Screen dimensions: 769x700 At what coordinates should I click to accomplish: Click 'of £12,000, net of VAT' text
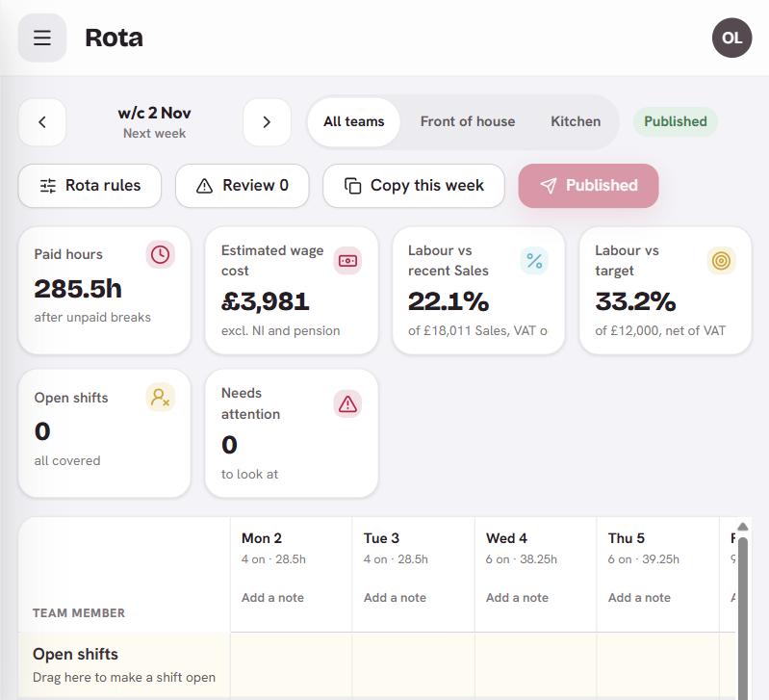[660, 330]
